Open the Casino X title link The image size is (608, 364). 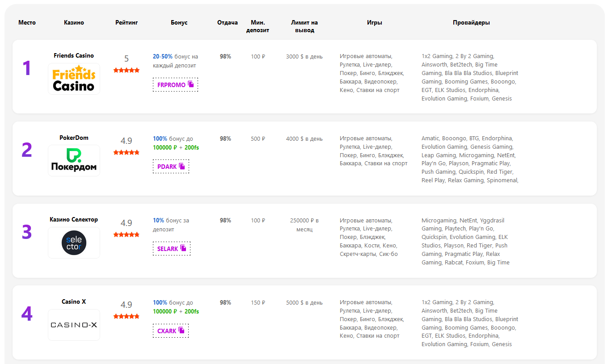74,301
